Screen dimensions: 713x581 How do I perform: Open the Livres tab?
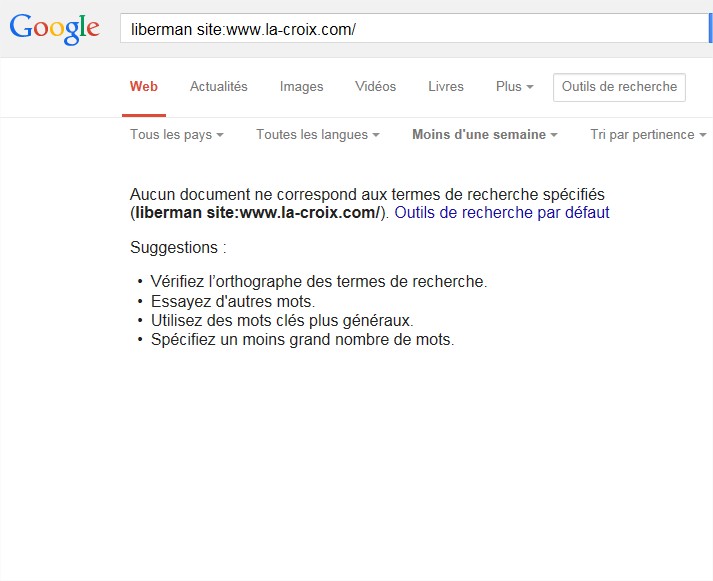pos(446,86)
